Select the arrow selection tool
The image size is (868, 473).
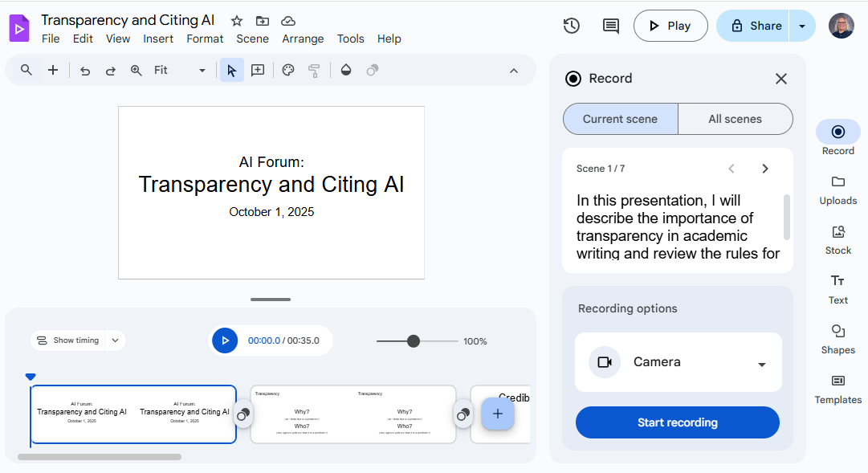[x=231, y=70]
